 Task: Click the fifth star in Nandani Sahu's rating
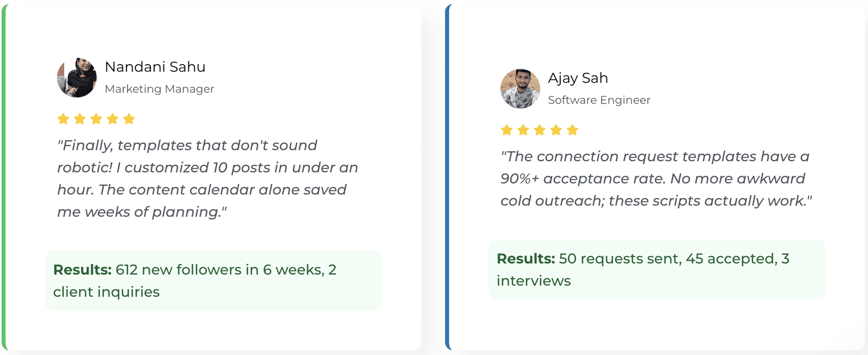click(129, 119)
